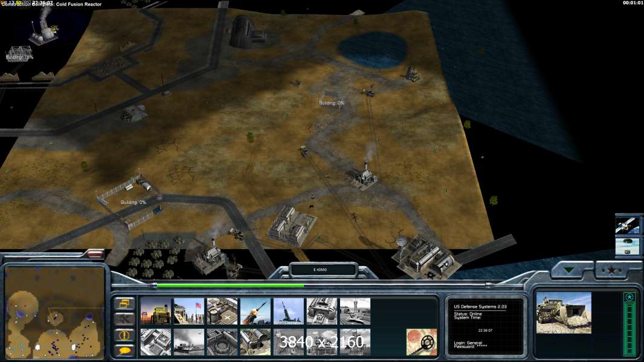Image resolution: width=644 pixels, height=362 pixels.
Task: Select the derrick structure right of the pond
Action: 413,74
